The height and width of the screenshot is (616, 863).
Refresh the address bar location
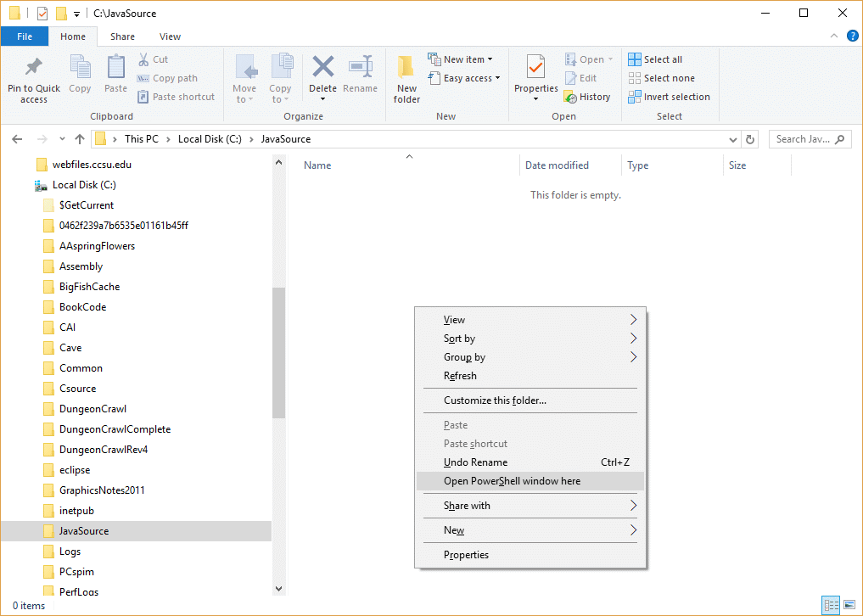750,139
